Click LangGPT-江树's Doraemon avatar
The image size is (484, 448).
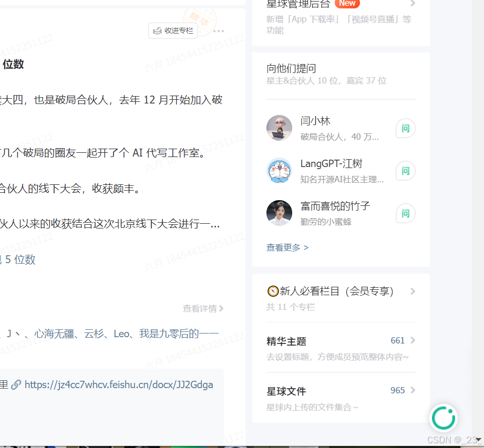coord(279,171)
